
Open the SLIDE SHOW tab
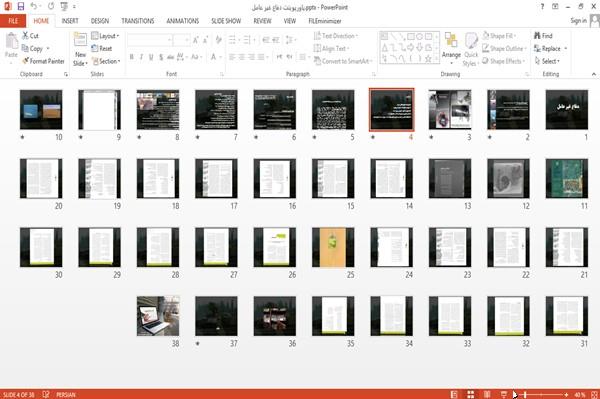226,21
